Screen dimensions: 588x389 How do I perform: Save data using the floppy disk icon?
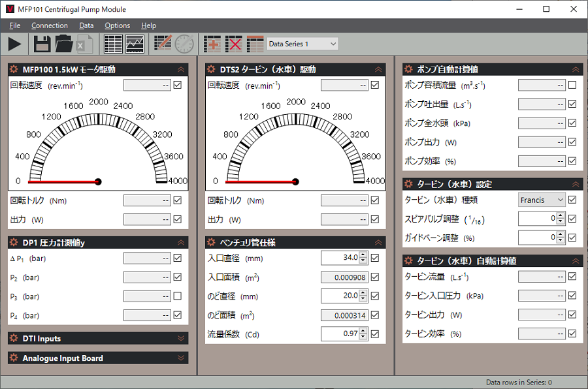tap(42, 44)
